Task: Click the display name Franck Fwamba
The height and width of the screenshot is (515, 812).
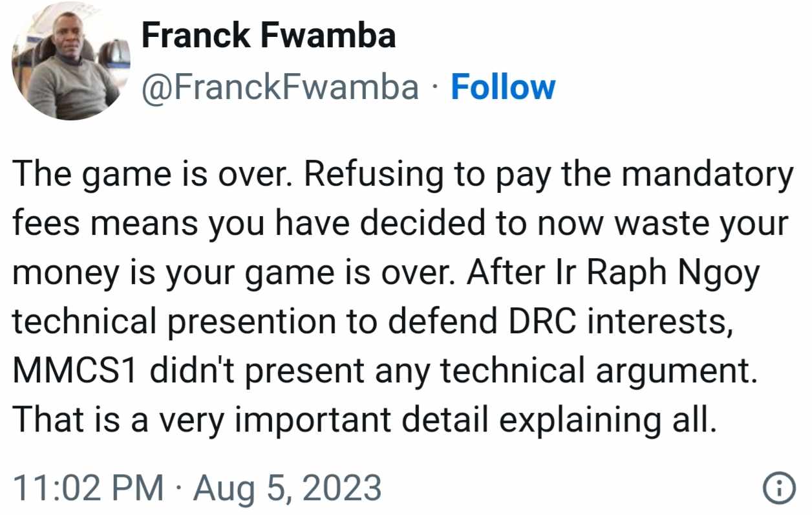Action: point(268,36)
